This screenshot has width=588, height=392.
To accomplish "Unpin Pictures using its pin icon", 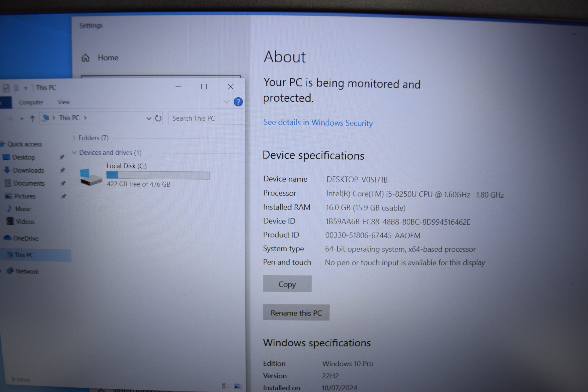I will (x=64, y=196).
